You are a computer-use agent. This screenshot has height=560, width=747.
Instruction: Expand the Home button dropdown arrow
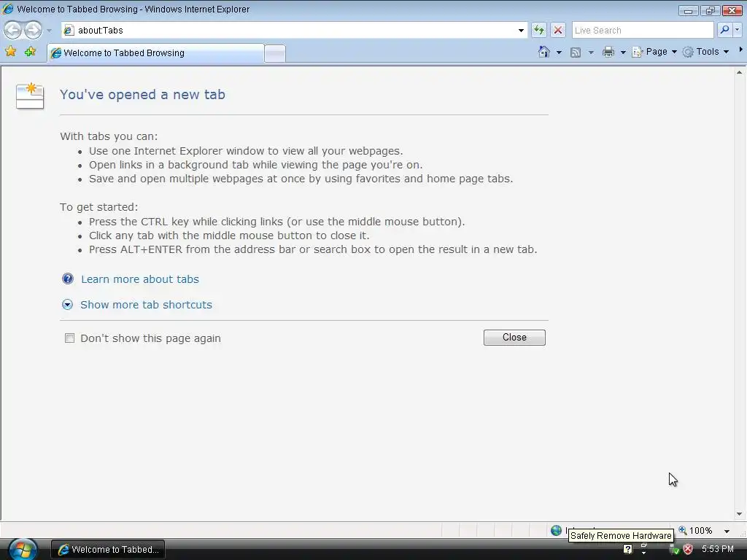[559, 52]
